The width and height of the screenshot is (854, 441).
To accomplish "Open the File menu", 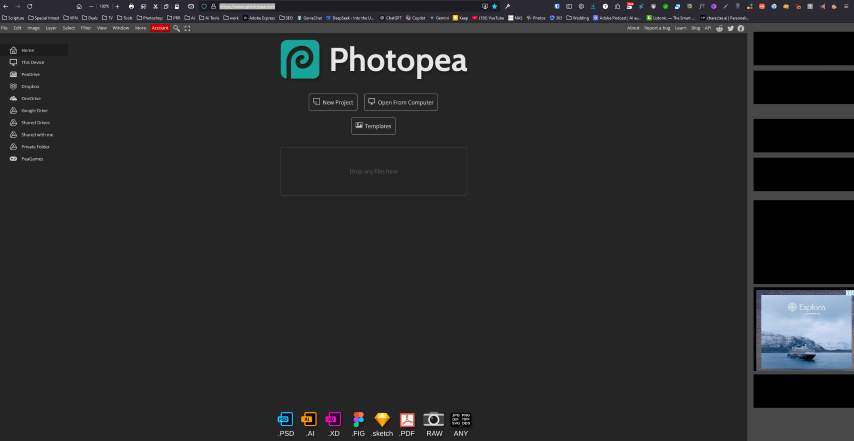I will [4, 28].
